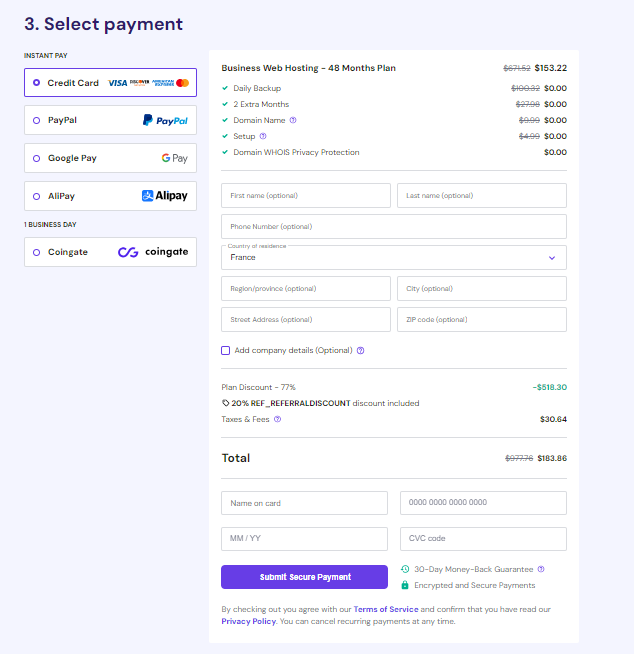
Task: Click the Region/province field
Action: coord(306,289)
